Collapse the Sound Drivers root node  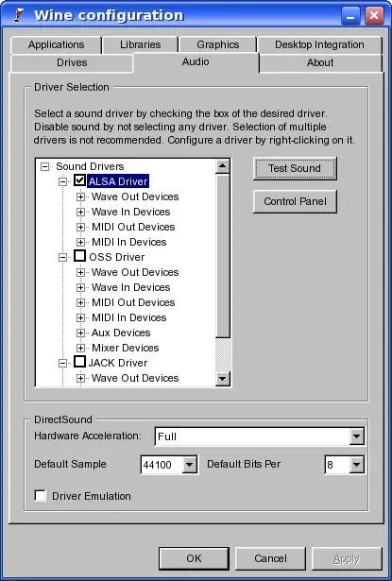coord(44,166)
